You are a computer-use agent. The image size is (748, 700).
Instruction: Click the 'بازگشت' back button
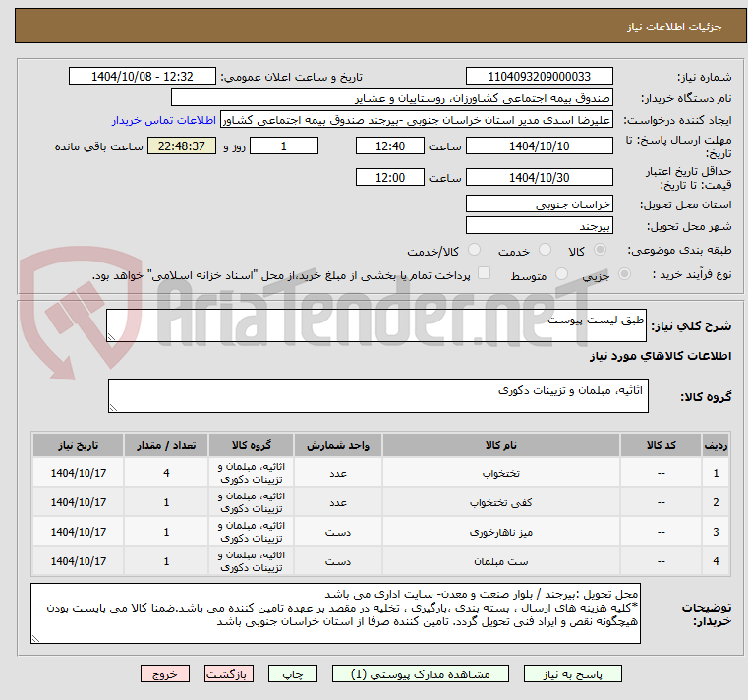point(229,674)
